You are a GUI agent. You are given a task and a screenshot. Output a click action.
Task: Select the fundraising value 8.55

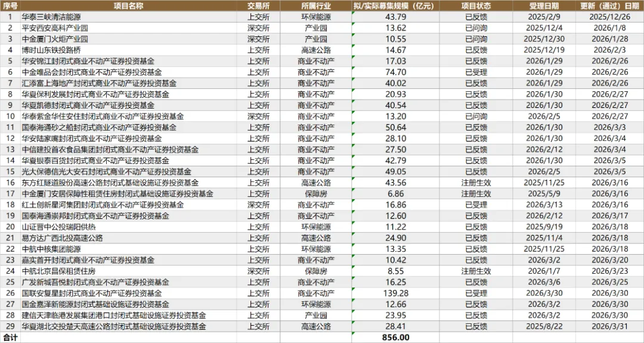(x=395, y=271)
